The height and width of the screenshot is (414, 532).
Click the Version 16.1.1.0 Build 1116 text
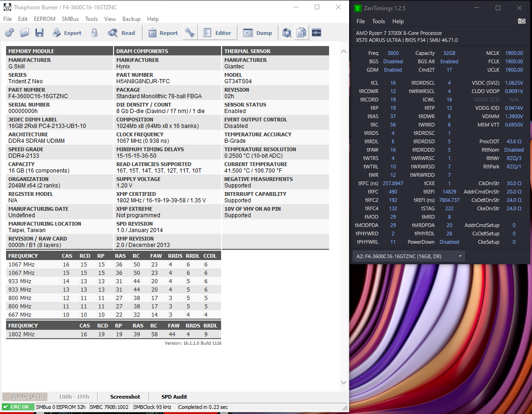[193, 343]
